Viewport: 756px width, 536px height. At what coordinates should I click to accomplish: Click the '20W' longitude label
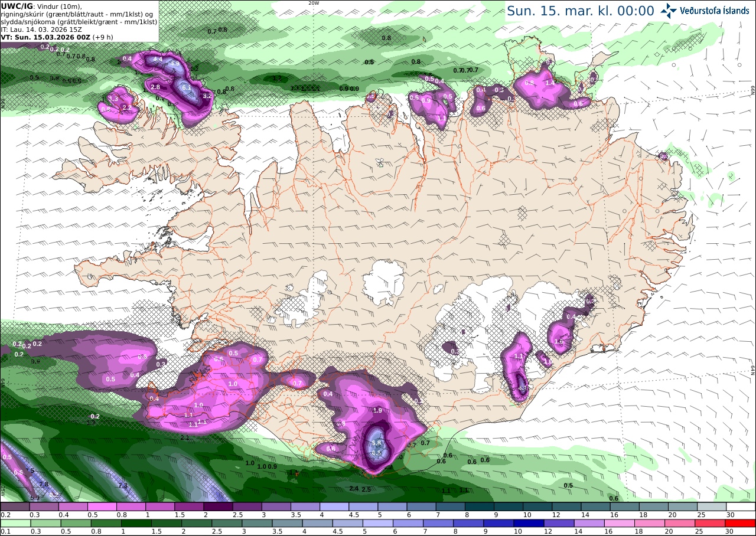point(314,3)
